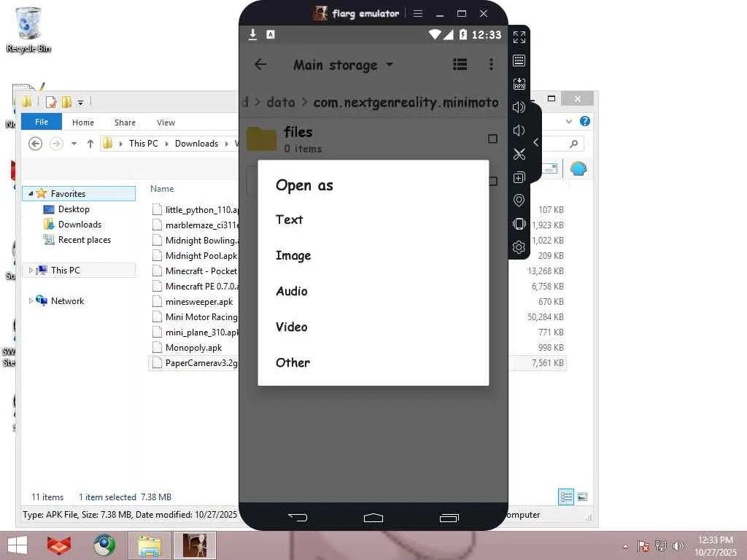Open the keyboard mapping icon in emulator sidebar
The height and width of the screenshot is (560, 747).
click(x=519, y=61)
